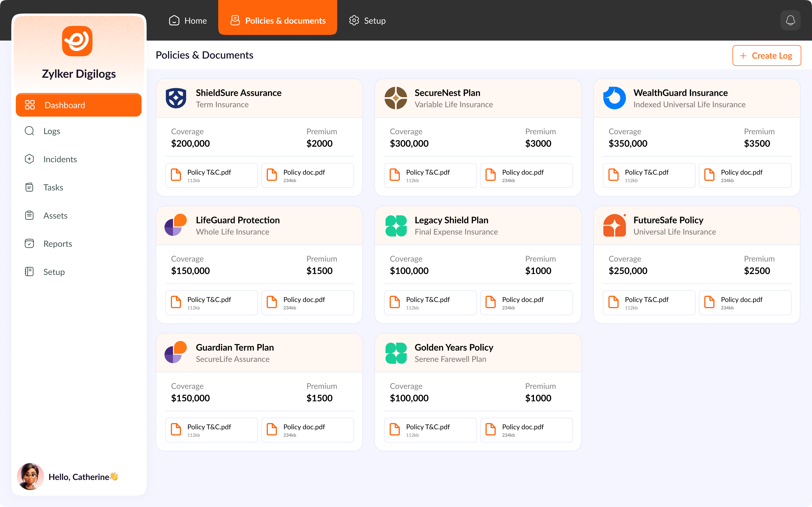The image size is (812, 507).
Task: Click the Incidents icon in the sidebar
Action: pos(30,159)
